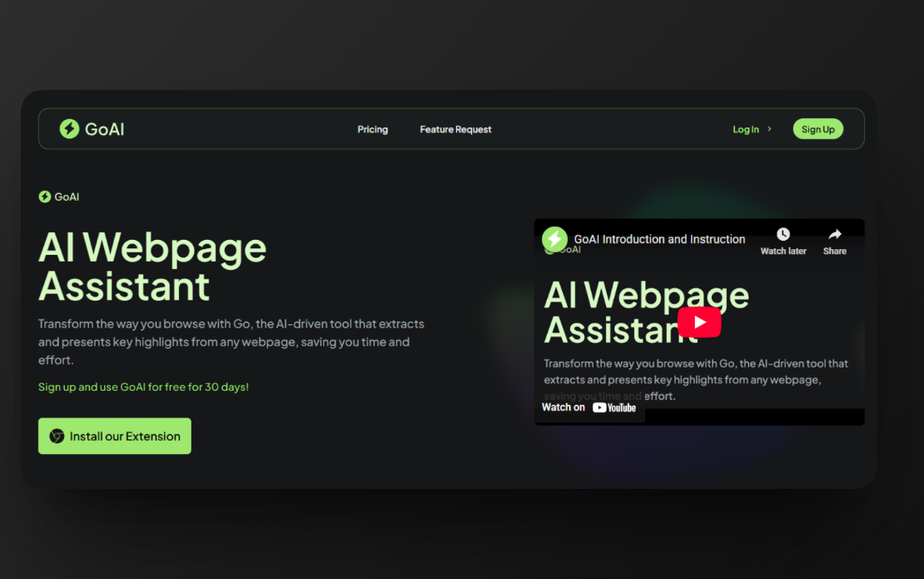Click Install our Extension button
The height and width of the screenshot is (579, 924).
114,436
